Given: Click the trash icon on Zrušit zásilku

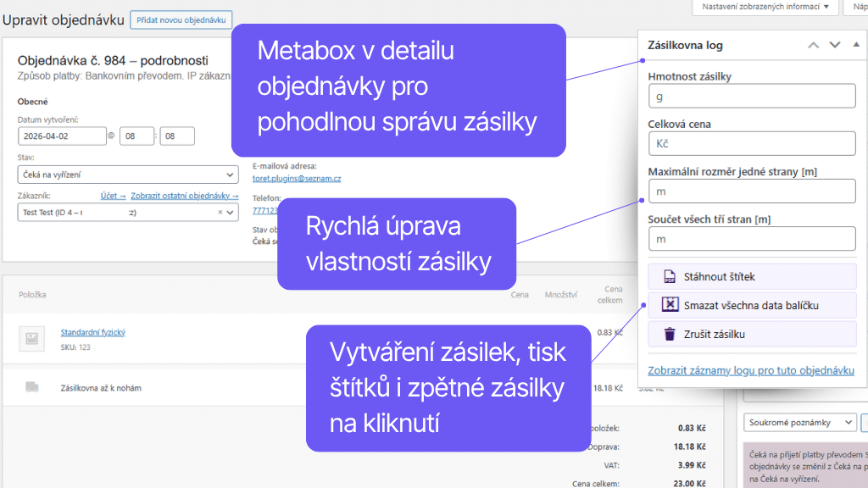Looking at the screenshot, I should pos(670,334).
